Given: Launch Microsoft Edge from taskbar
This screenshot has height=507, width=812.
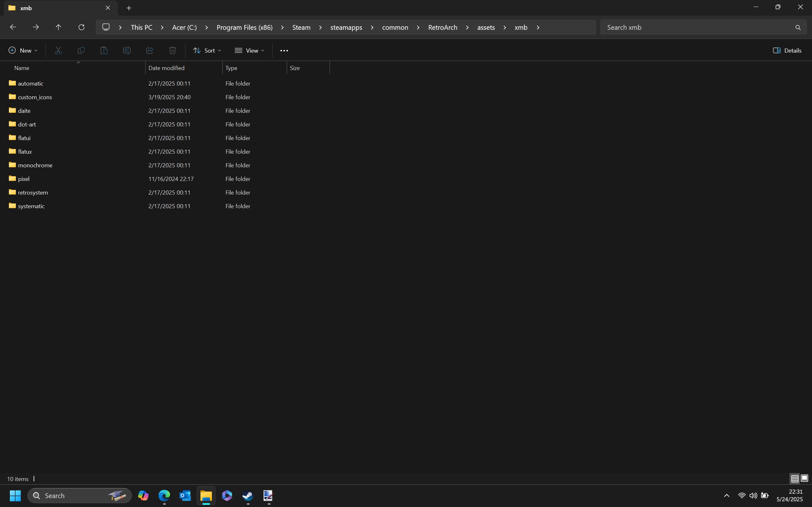Looking at the screenshot, I should click(164, 496).
